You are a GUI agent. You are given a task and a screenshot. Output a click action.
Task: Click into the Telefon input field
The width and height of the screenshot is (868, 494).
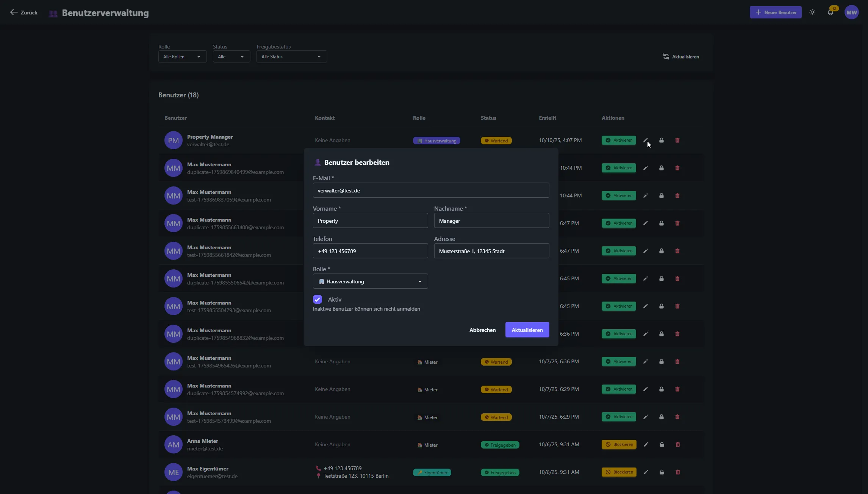coord(370,251)
